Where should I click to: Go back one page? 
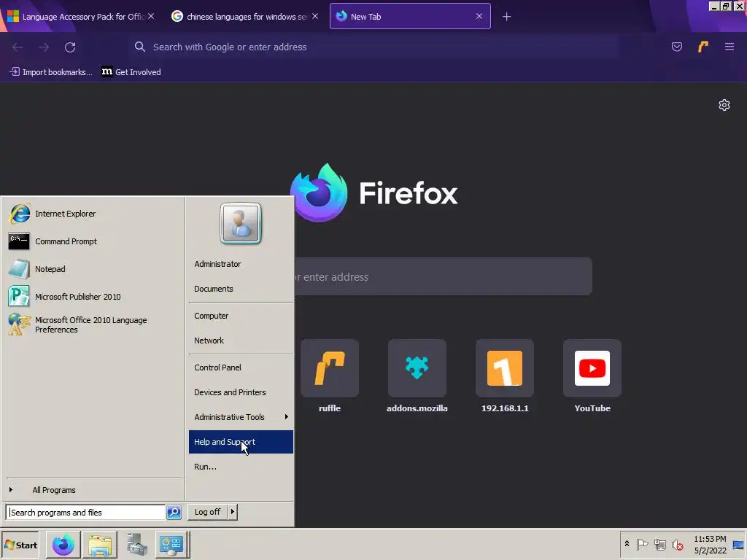pos(18,47)
